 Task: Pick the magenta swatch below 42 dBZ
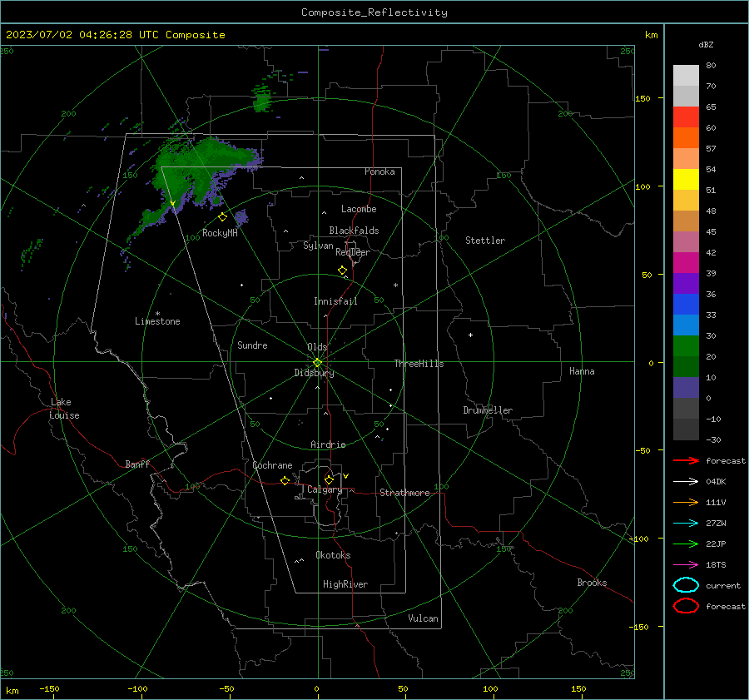pyautogui.click(x=686, y=263)
